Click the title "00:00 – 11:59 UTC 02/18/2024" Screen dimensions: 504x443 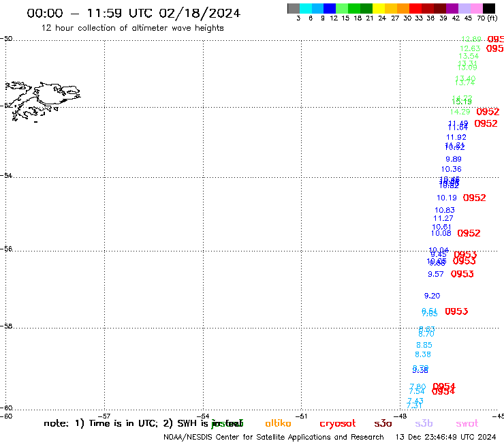[133, 13]
